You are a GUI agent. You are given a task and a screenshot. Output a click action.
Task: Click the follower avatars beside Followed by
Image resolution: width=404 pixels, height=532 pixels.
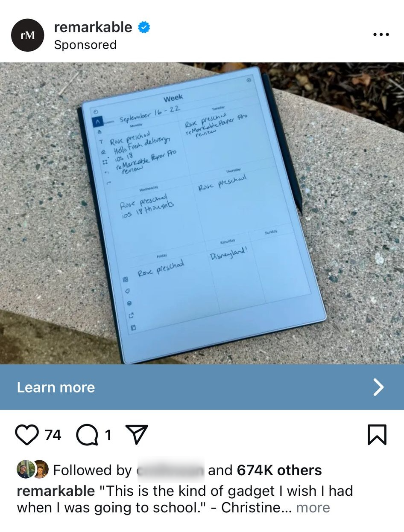click(x=32, y=470)
